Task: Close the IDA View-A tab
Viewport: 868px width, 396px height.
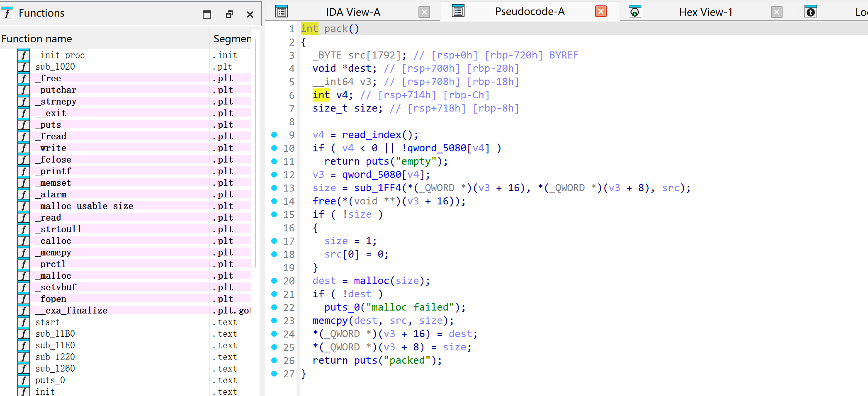Action: tap(424, 12)
